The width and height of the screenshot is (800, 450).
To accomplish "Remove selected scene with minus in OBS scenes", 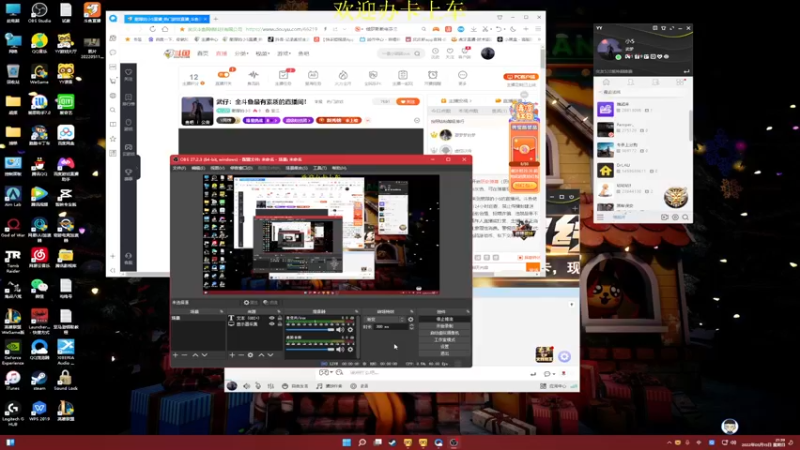I will pos(185,355).
